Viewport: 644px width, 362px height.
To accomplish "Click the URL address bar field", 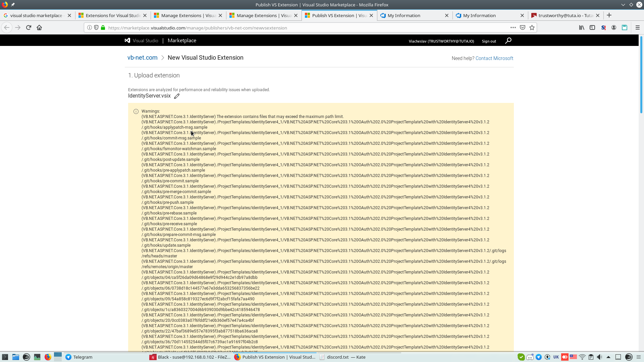I will 302,28.
